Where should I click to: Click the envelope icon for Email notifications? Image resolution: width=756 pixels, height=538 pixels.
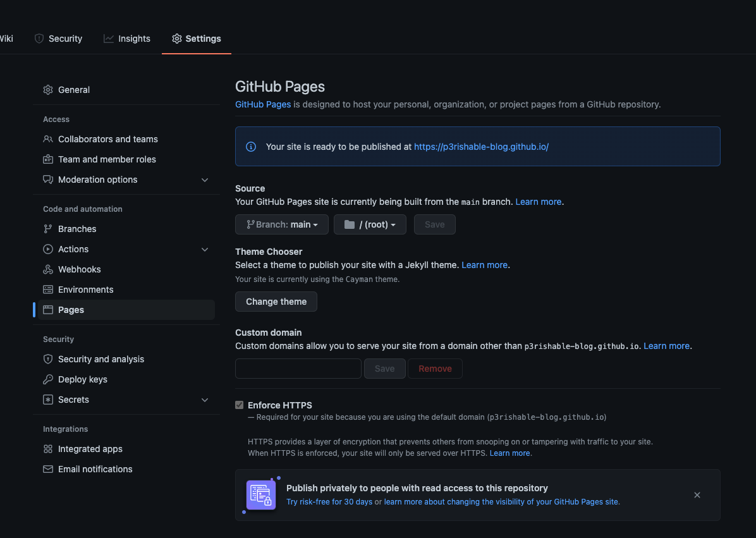pos(48,469)
